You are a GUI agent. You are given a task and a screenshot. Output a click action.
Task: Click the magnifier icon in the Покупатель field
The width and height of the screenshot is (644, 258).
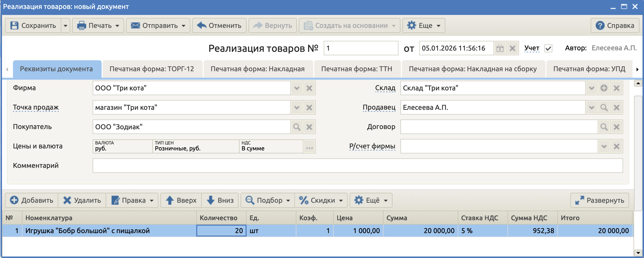tap(297, 127)
